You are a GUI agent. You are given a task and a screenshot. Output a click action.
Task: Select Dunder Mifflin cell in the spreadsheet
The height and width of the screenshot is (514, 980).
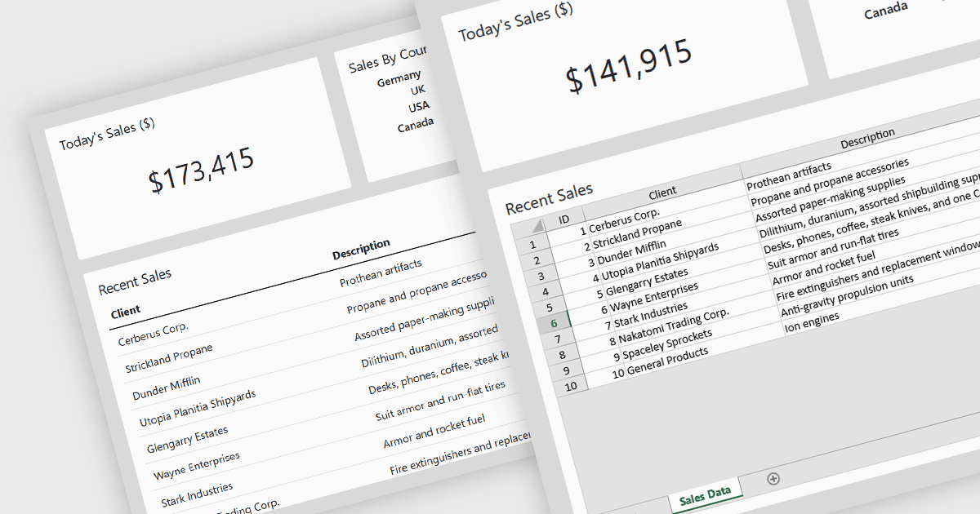point(631,252)
